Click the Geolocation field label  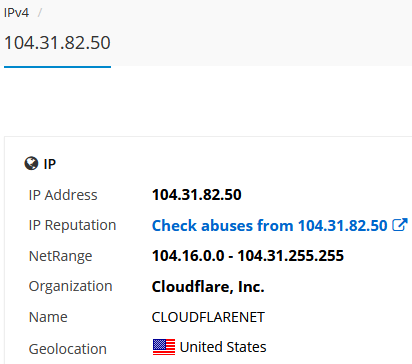pos(68,349)
